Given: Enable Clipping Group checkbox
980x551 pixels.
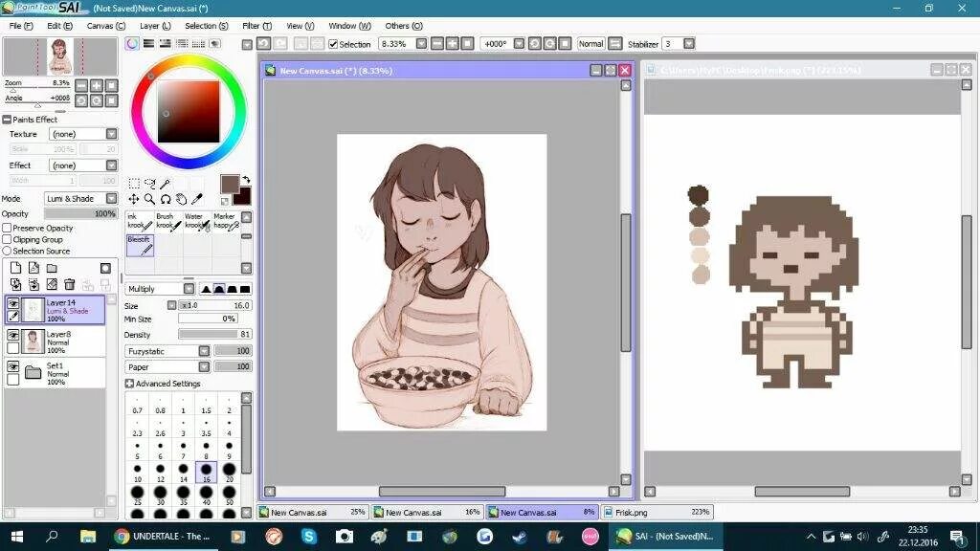Looking at the screenshot, I should tap(7, 239).
